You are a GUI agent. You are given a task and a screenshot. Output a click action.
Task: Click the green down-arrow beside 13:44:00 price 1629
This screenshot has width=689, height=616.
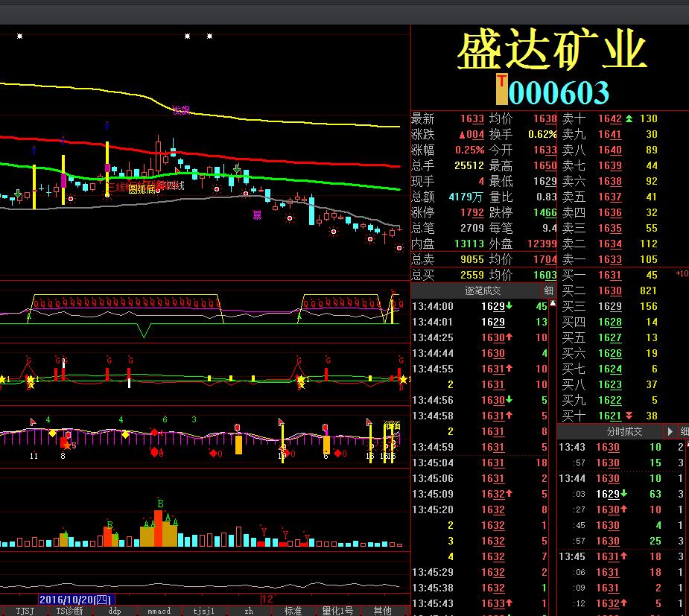click(x=509, y=305)
